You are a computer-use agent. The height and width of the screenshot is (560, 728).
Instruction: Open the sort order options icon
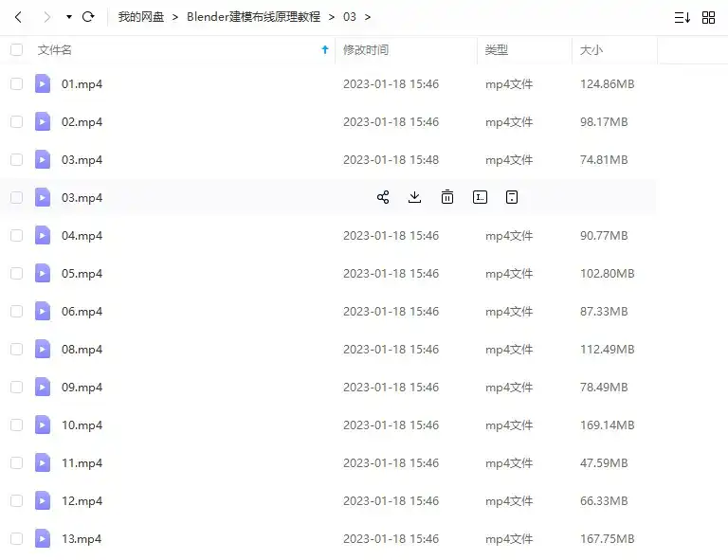[682, 18]
